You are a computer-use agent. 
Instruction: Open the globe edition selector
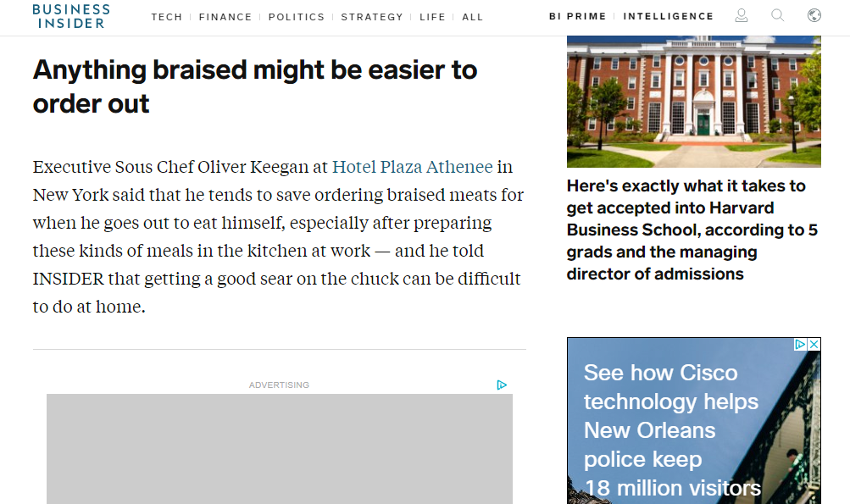click(814, 16)
